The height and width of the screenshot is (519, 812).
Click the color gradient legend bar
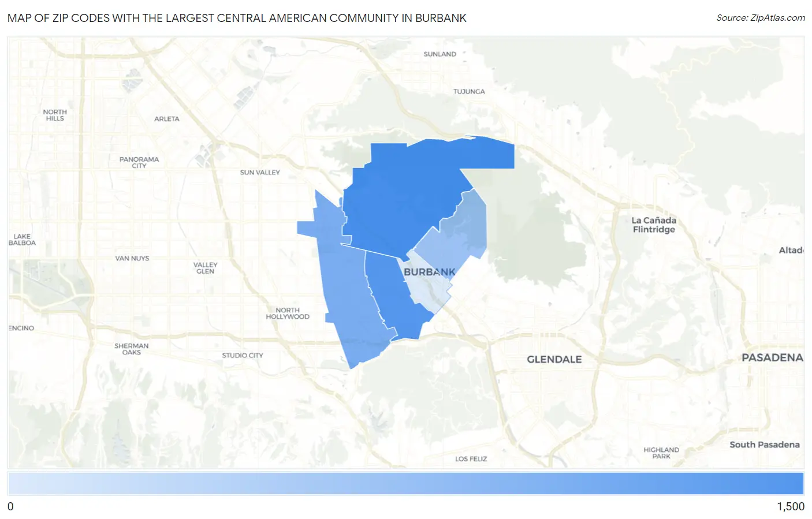click(406, 484)
